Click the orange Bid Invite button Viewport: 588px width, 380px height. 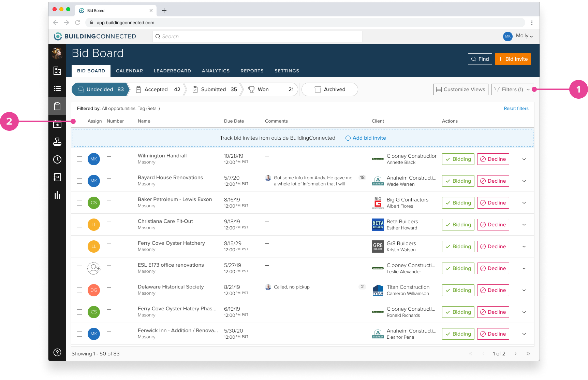(x=513, y=59)
